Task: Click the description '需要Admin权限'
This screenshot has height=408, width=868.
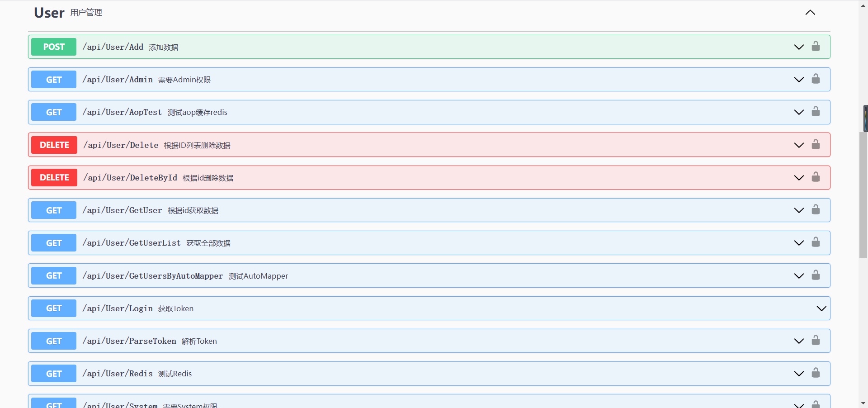Action: pyautogui.click(x=184, y=80)
